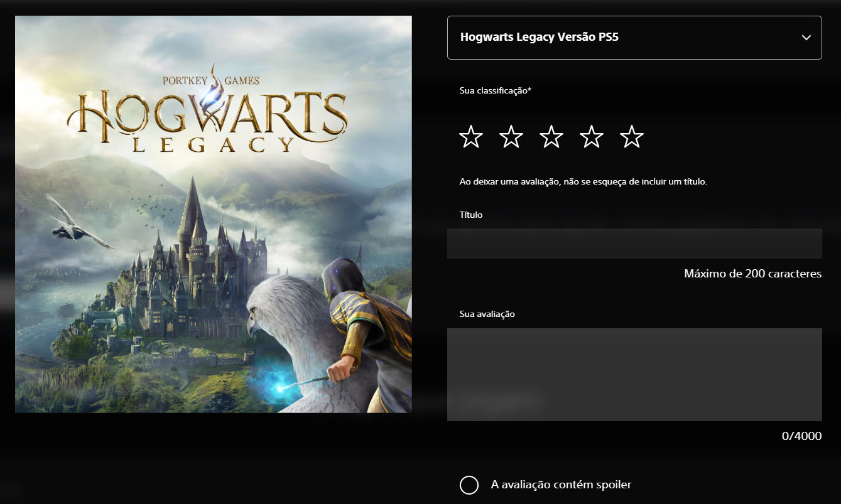Click the fourth rating star
Viewport: 841px width, 504px height.
coord(592,136)
